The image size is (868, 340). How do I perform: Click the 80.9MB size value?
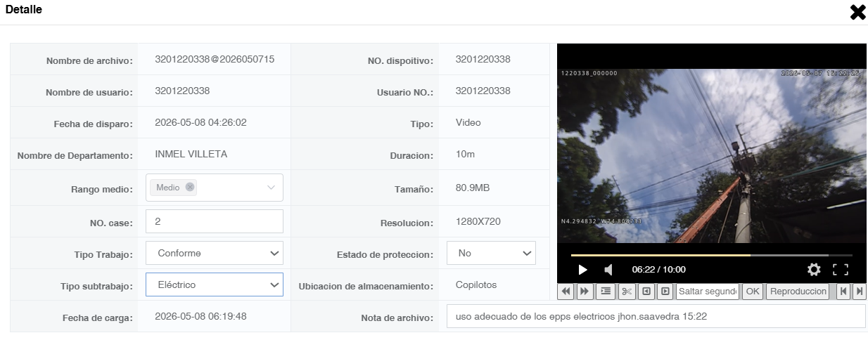[473, 189]
